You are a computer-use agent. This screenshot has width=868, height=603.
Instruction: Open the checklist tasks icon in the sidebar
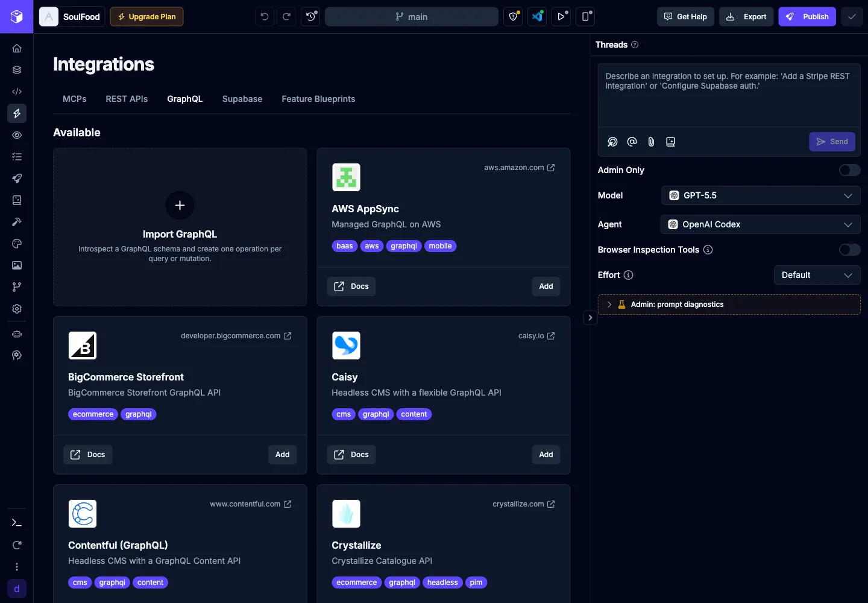tap(17, 157)
